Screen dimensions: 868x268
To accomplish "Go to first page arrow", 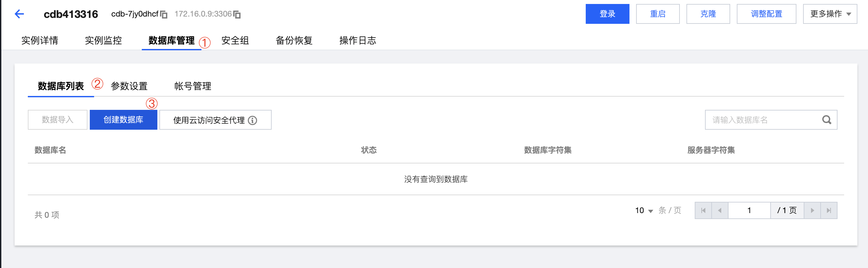I will click(x=703, y=210).
